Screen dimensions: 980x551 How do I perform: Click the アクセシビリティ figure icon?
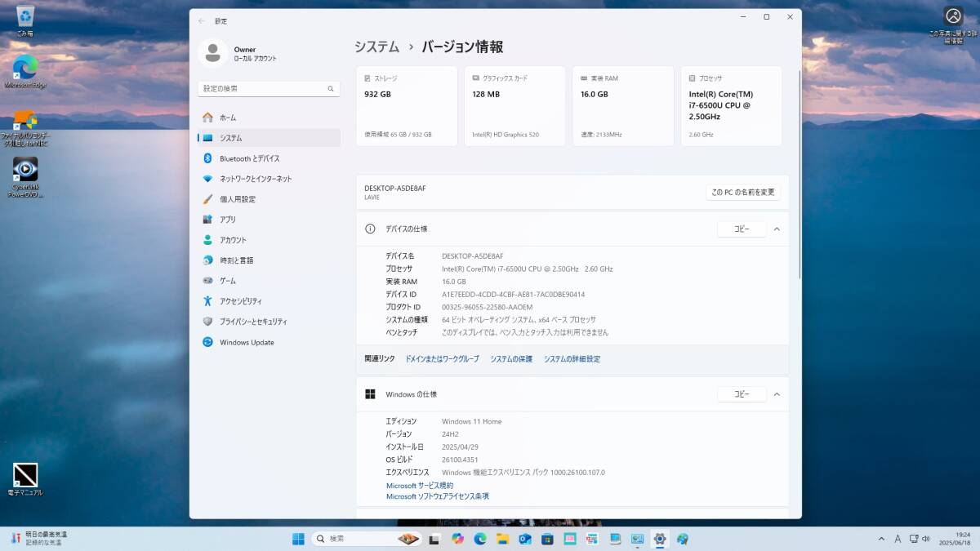[207, 301]
